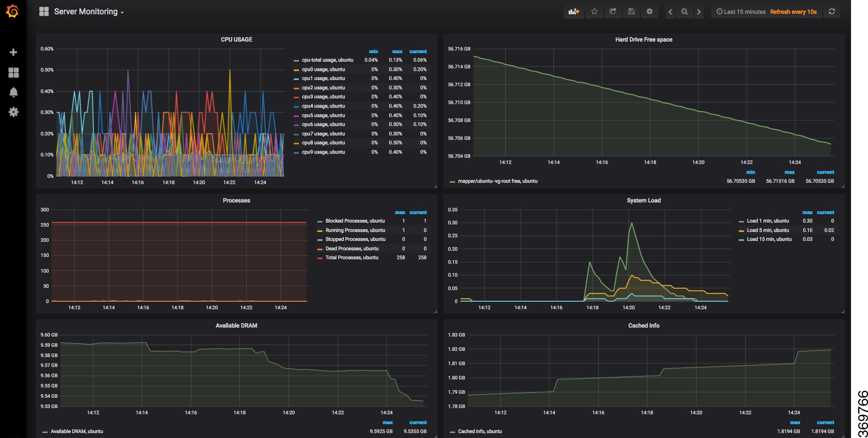868x438 pixels.
Task: Open Alerting bell icon in sidebar
Action: (x=13, y=92)
